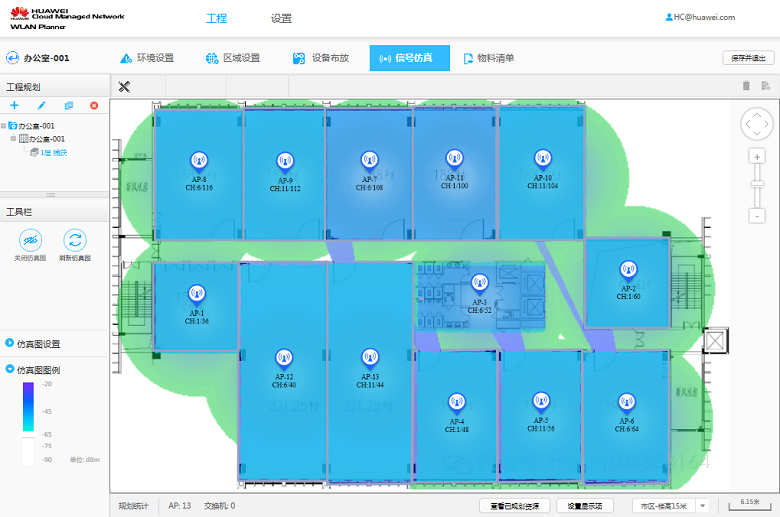Click the copy project icon
The width and height of the screenshot is (780, 517).
click(69, 105)
